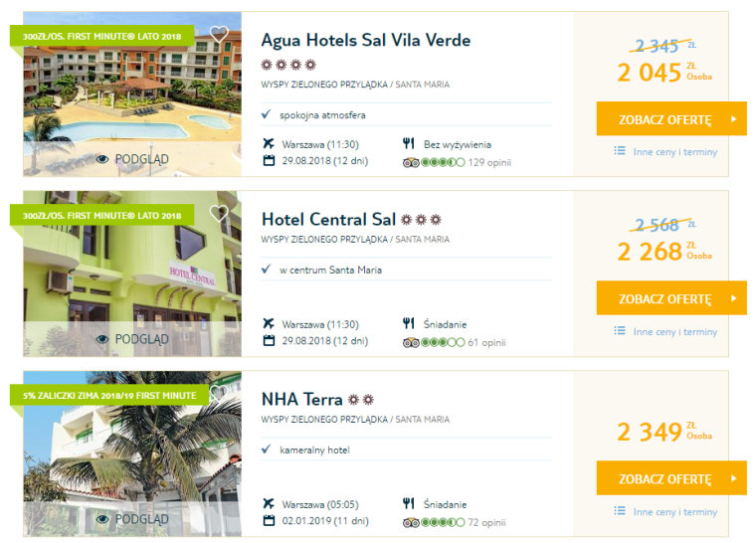Click ZOBACZ OFERTĘ for Hotel Central Sal

point(671,298)
